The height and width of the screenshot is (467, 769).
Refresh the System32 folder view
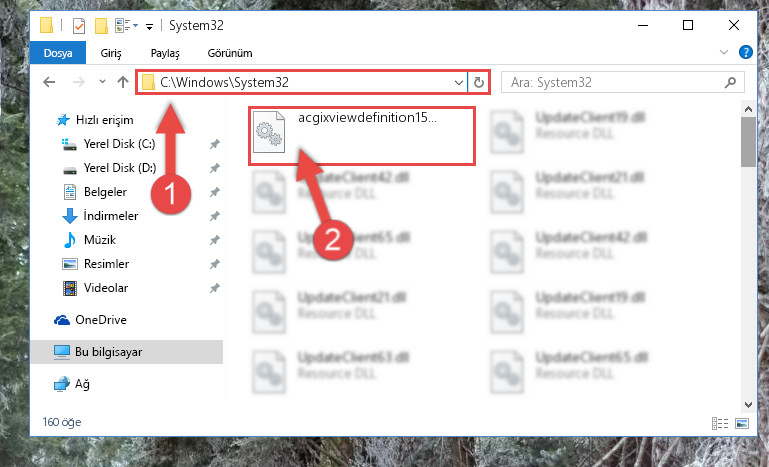click(479, 82)
